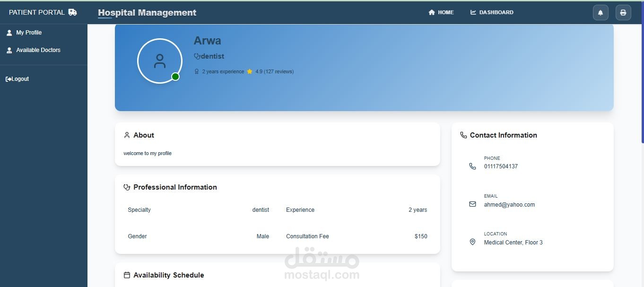The height and width of the screenshot is (287, 644).
Task: Click the Hospital Management title link
Action: click(147, 13)
